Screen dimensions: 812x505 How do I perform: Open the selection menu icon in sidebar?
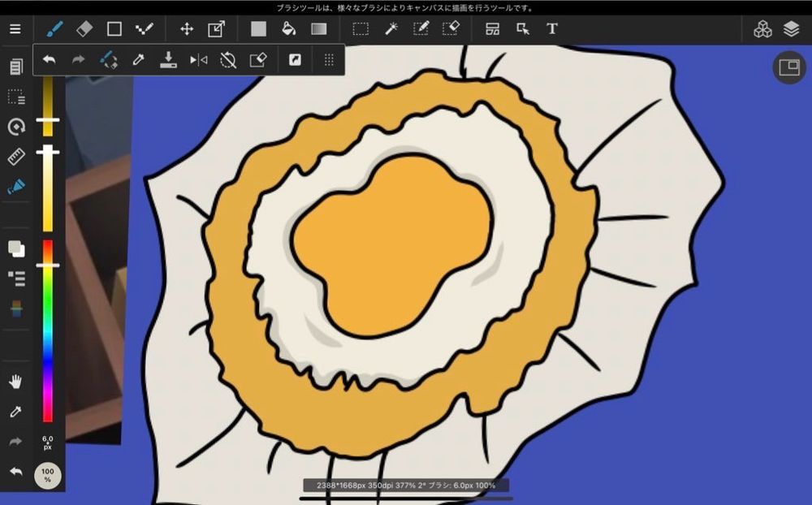tap(16, 97)
